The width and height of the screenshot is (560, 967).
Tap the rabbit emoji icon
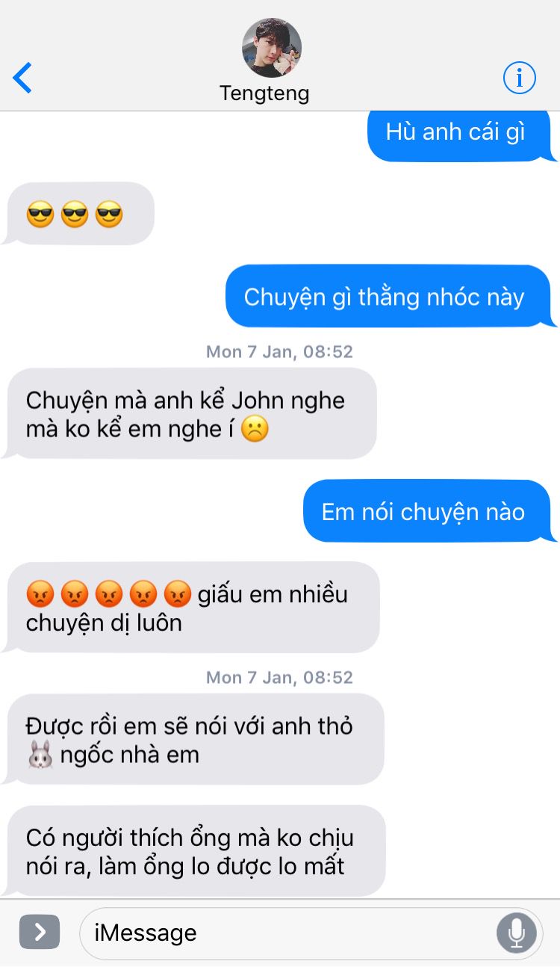[x=40, y=756]
